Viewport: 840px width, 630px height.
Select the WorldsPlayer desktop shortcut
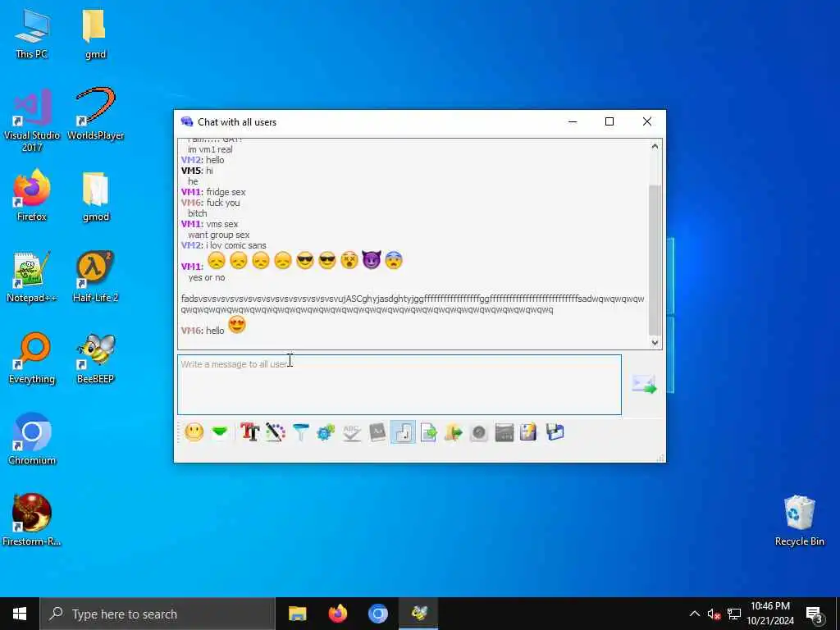click(x=95, y=115)
